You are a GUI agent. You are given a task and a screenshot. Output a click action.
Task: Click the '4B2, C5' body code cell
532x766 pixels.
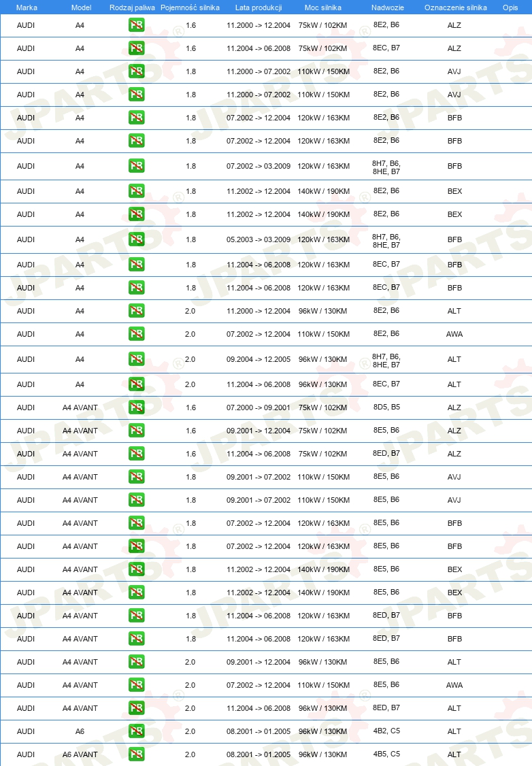[x=386, y=731]
